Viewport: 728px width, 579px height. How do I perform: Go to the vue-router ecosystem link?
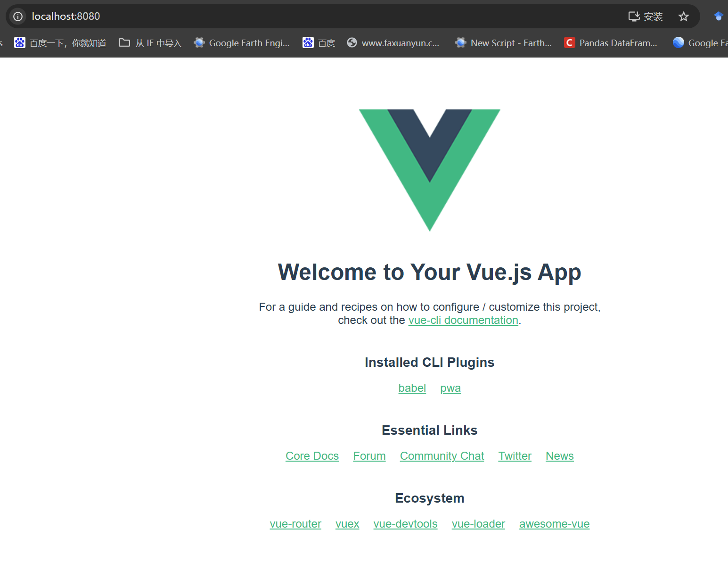tap(295, 524)
